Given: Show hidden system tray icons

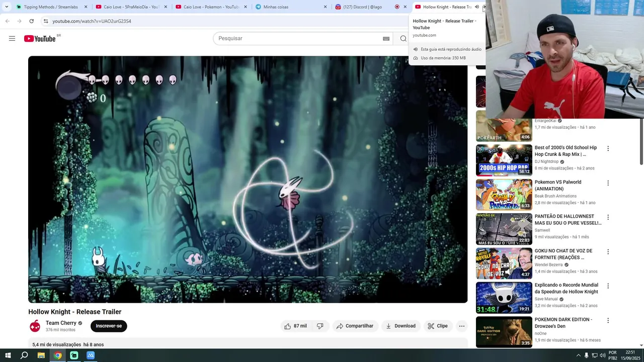Looking at the screenshot, I should (578, 355).
